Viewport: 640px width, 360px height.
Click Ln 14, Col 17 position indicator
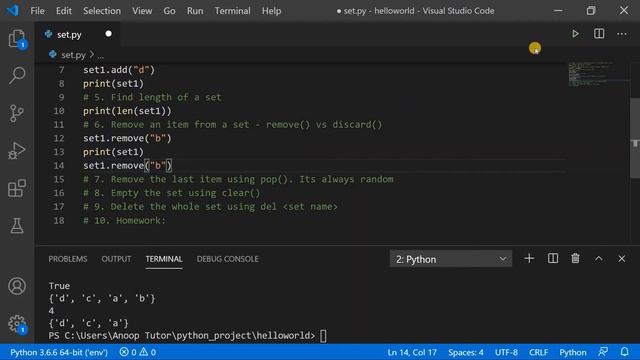412,352
